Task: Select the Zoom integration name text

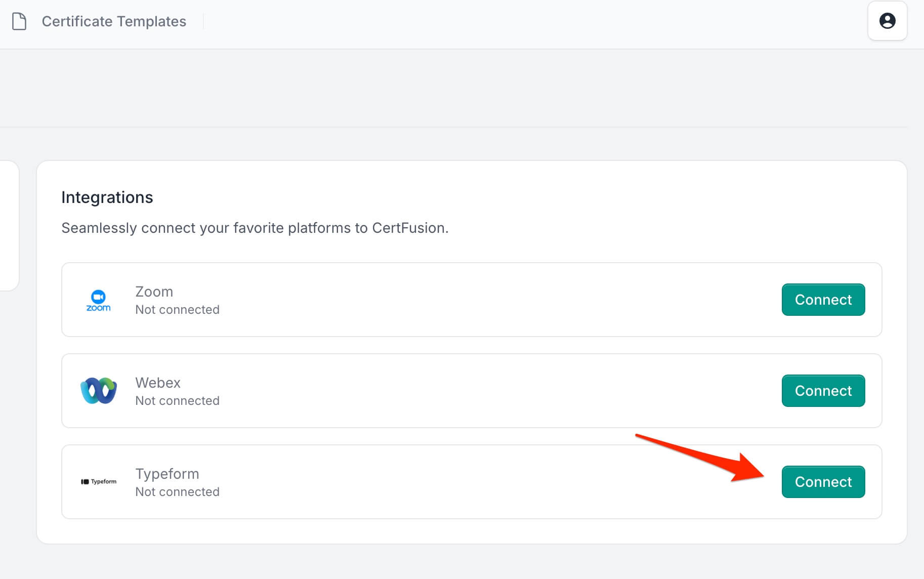Action: [154, 292]
